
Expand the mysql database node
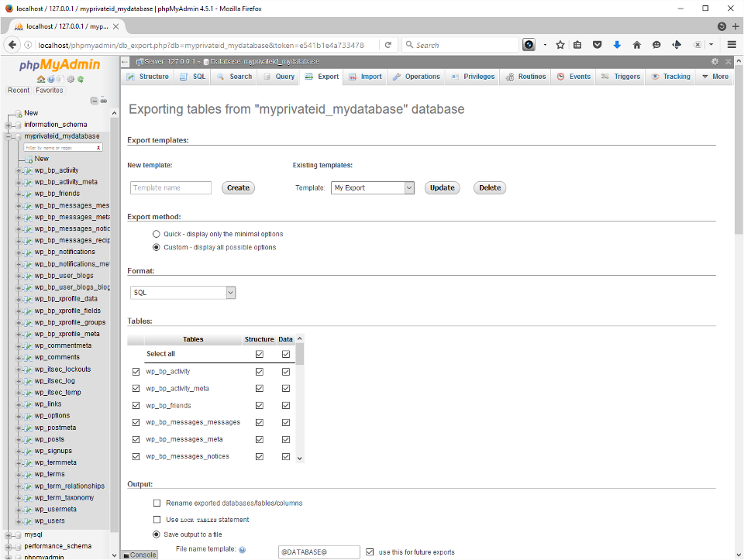pos(8,535)
